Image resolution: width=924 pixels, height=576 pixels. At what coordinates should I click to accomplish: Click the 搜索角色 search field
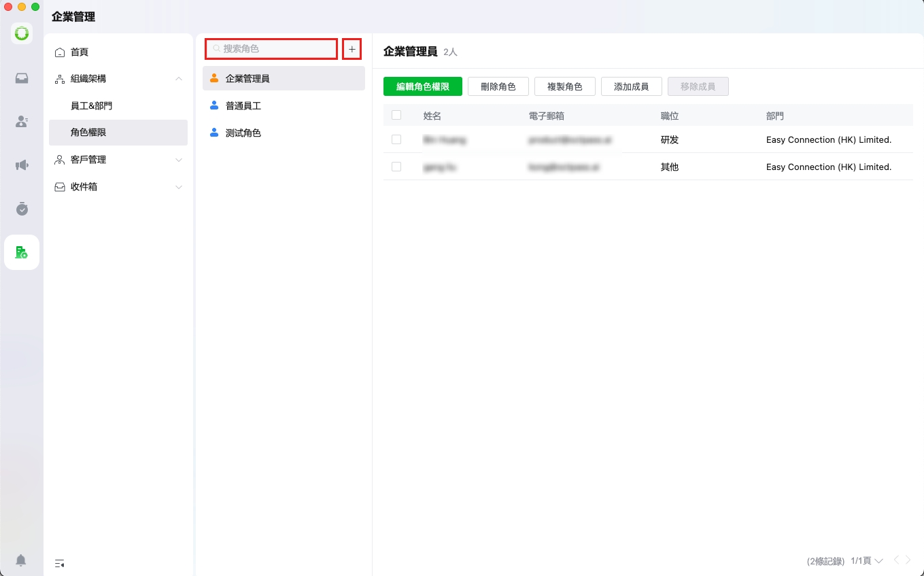pos(272,49)
